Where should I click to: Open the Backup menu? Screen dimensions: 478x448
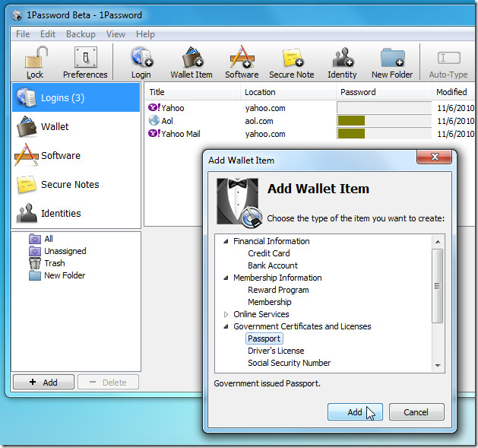(81, 34)
